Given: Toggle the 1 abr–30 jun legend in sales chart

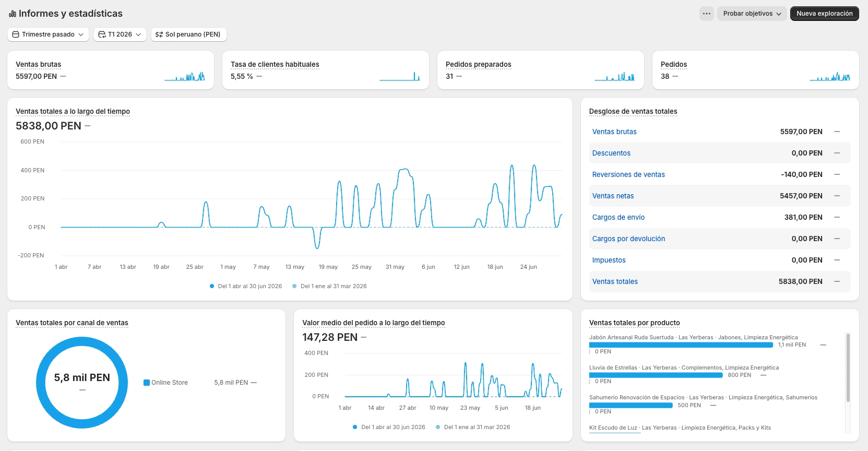Looking at the screenshot, I should [x=246, y=286].
